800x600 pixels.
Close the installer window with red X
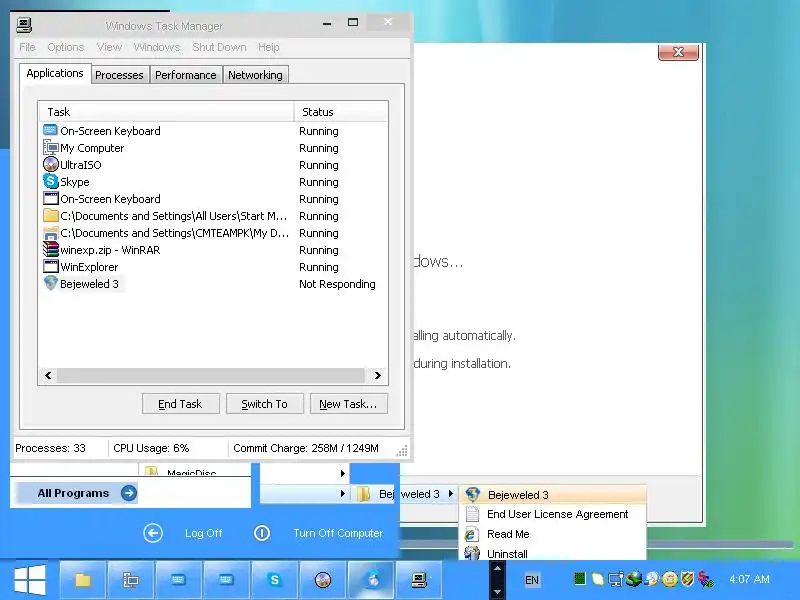point(678,52)
